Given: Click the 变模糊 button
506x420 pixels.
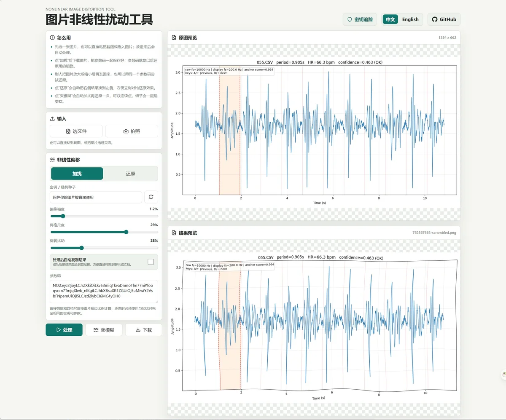Looking at the screenshot, I should click(x=104, y=330).
